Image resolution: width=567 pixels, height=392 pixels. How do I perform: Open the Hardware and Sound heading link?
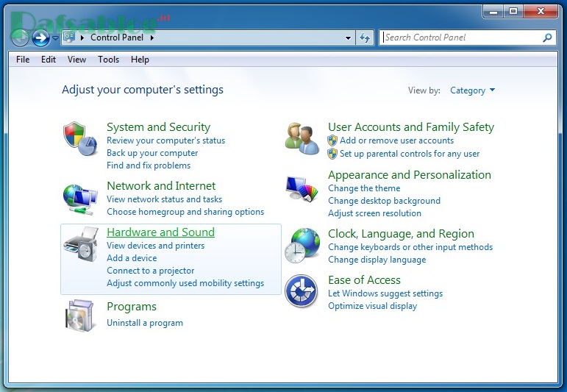[x=160, y=232]
